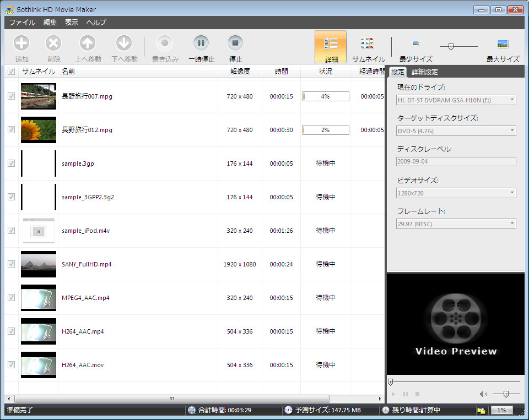Click the preview play button
This screenshot has width=529, height=420.
(x=393, y=394)
